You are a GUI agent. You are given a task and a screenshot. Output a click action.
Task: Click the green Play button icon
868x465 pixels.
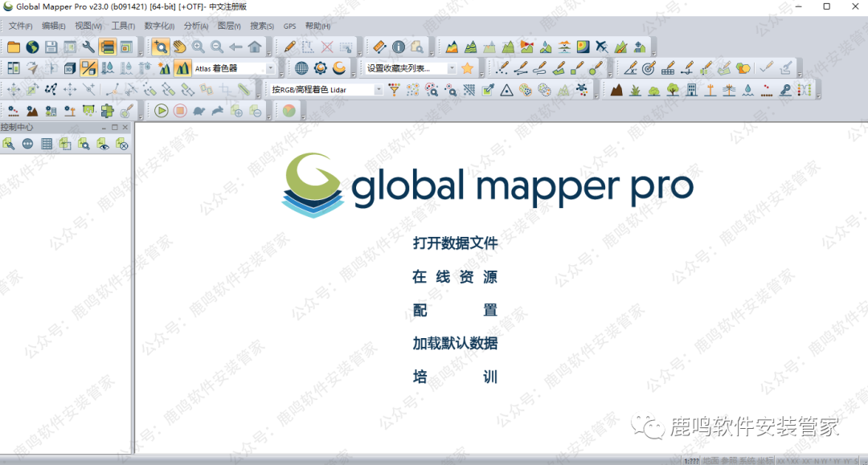point(162,111)
